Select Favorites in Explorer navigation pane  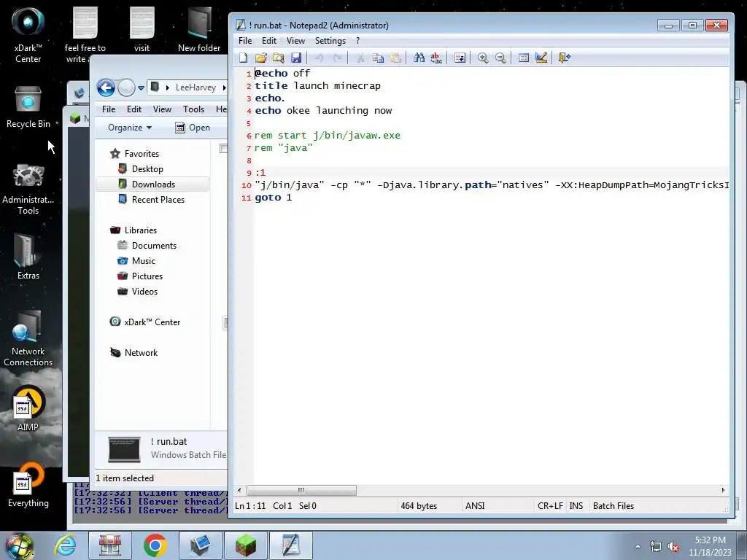tap(142, 154)
